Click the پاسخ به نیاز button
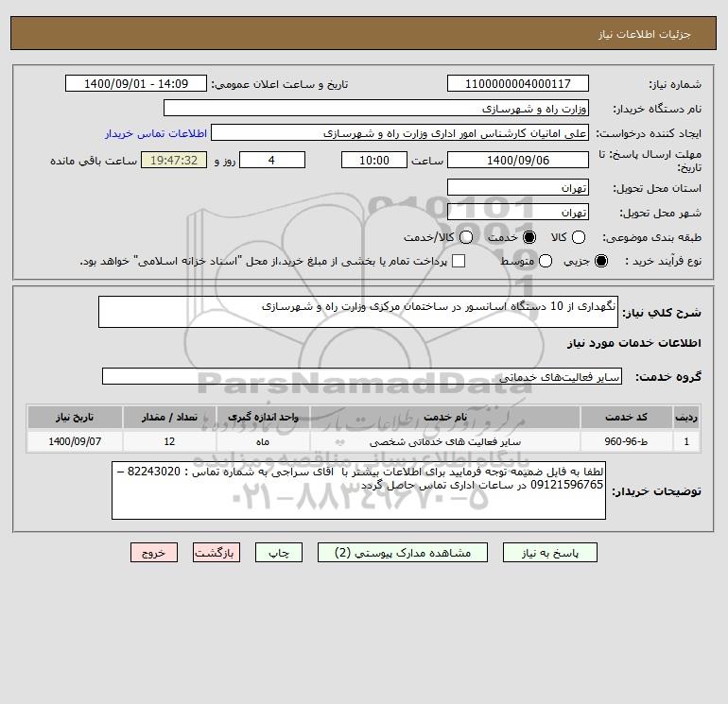 pos(550,553)
